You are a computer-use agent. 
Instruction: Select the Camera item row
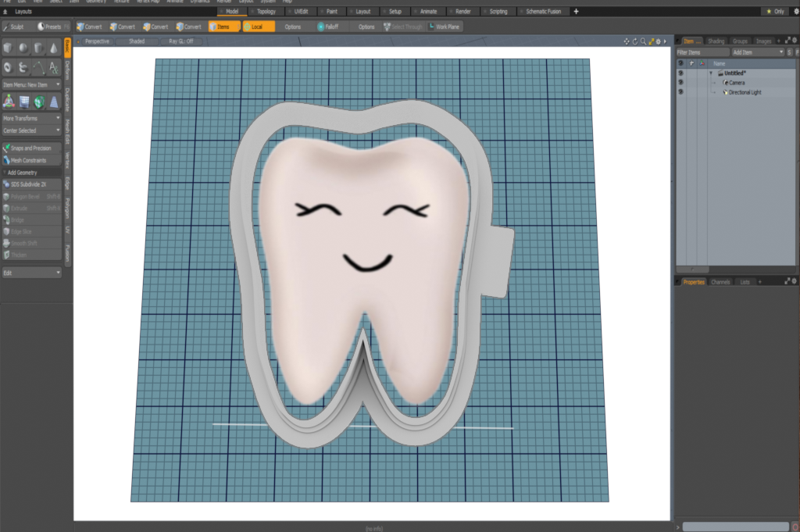736,83
